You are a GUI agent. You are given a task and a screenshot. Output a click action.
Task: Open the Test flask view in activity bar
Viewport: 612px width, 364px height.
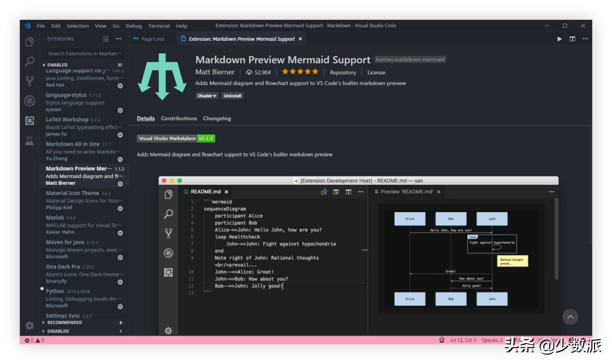(30, 140)
